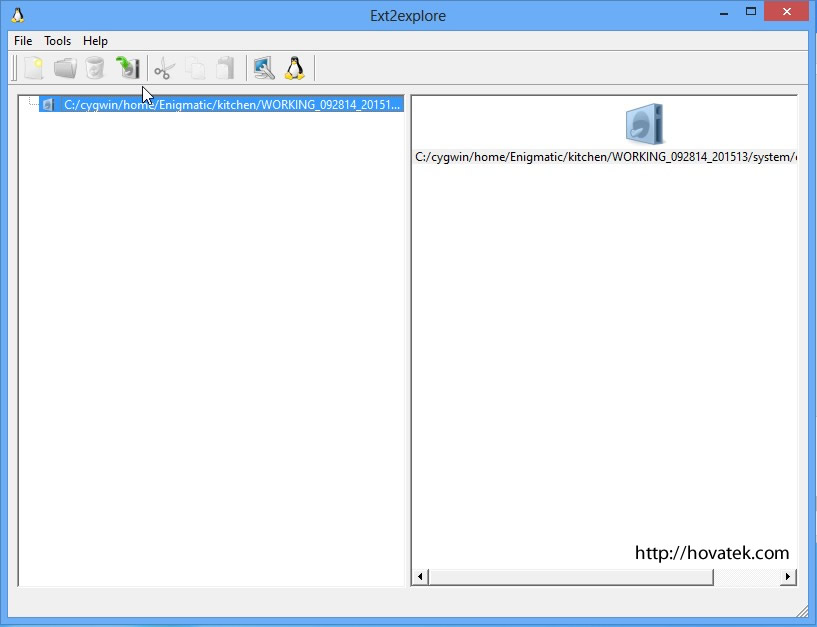Click the copy icon in toolbar
The width and height of the screenshot is (817, 627).
coord(195,68)
